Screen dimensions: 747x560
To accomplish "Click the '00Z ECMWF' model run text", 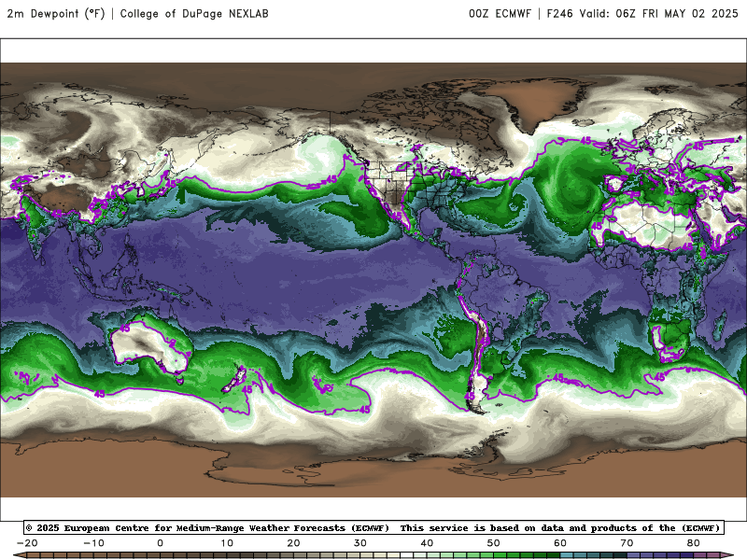I will (500, 14).
